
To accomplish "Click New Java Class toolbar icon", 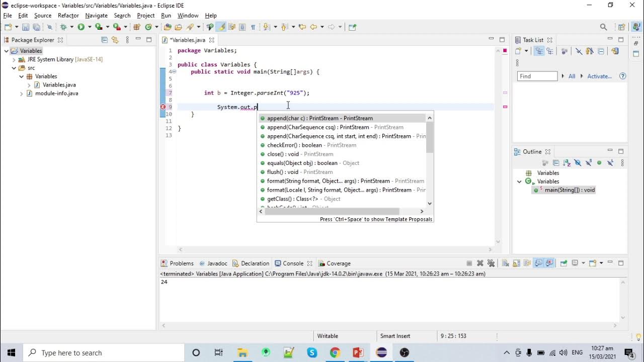I will pyautogui.click(x=148, y=27).
